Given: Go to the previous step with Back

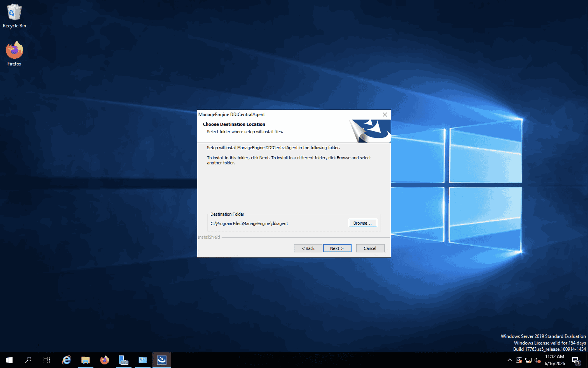Looking at the screenshot, I should tap(308, 248).
